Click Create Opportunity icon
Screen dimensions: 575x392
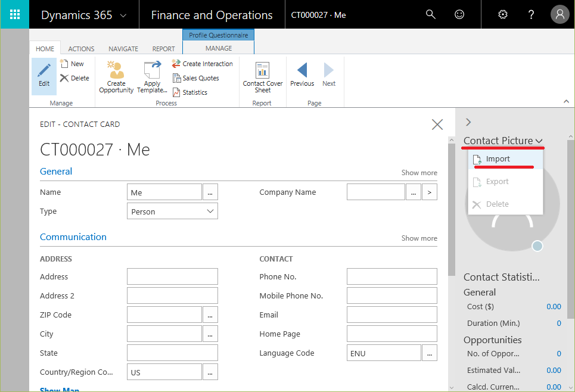[x=116, y=77]
